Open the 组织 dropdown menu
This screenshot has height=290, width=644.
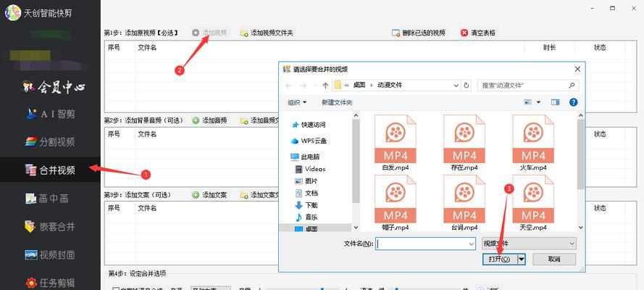(297, 102)
